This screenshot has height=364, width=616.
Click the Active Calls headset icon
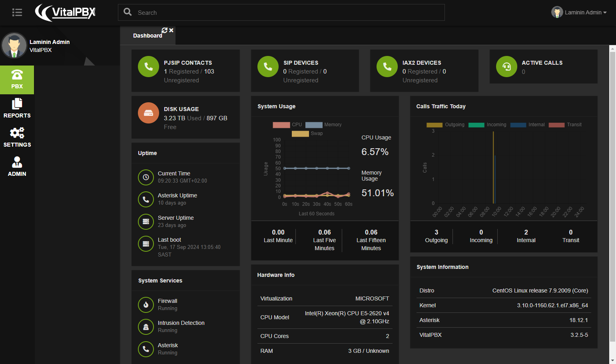(x=506, y=66)
